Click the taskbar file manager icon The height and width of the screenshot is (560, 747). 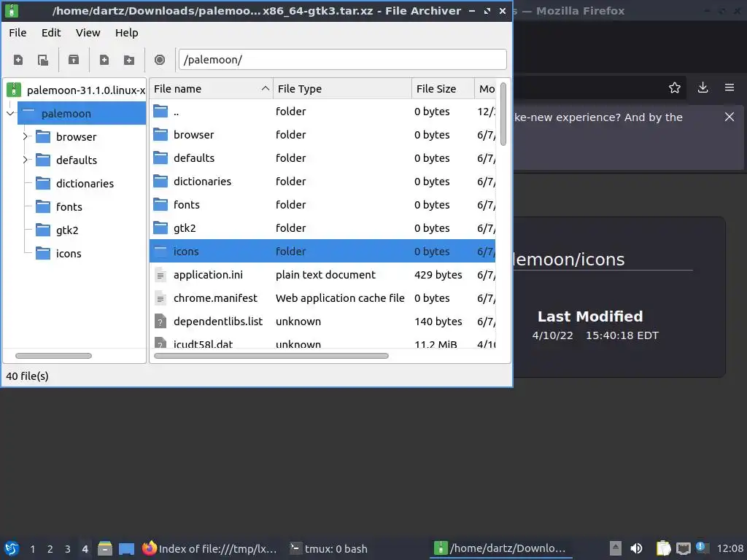click(x=105, y=548)
